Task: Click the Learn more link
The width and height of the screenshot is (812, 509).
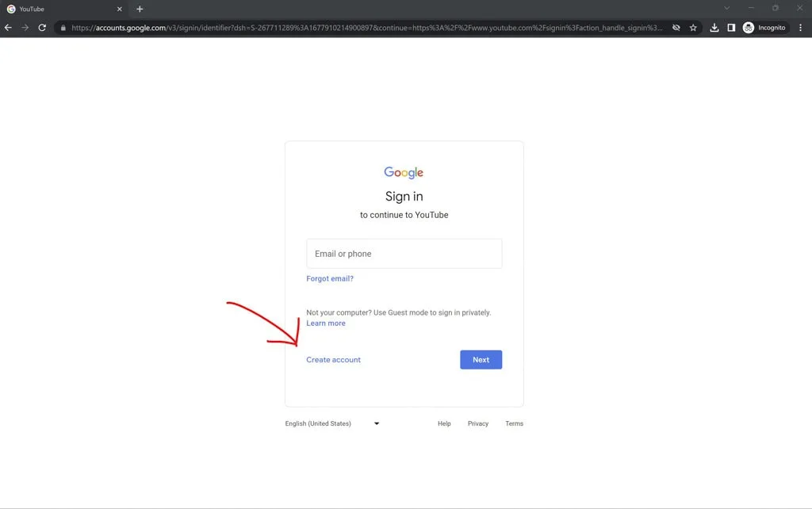Action: (x=326, y=323)
